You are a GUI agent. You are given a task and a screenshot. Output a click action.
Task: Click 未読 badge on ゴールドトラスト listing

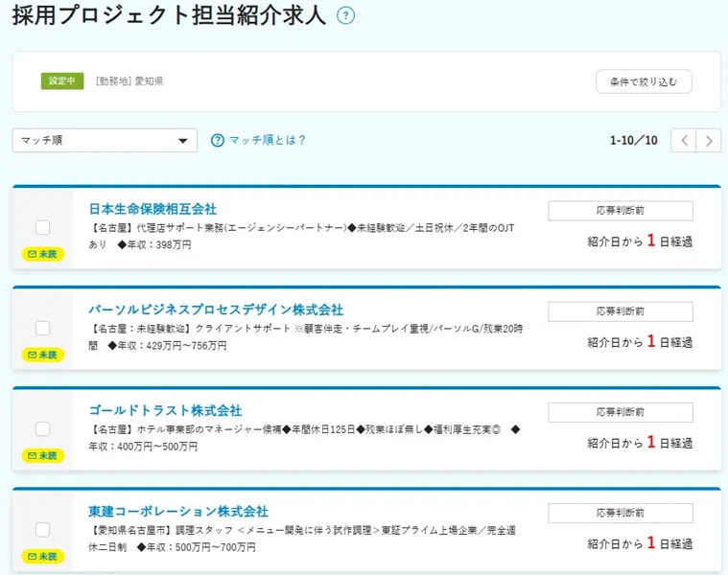pos(42,455)
